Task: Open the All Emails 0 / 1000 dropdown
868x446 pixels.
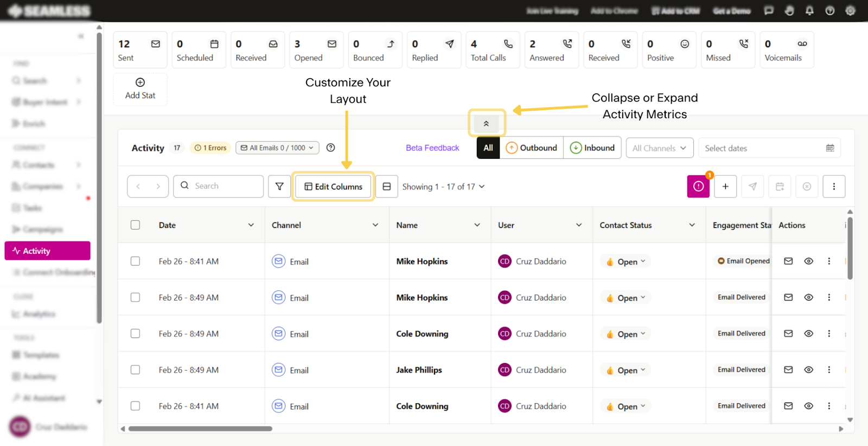Action: (x=277, y=148)
